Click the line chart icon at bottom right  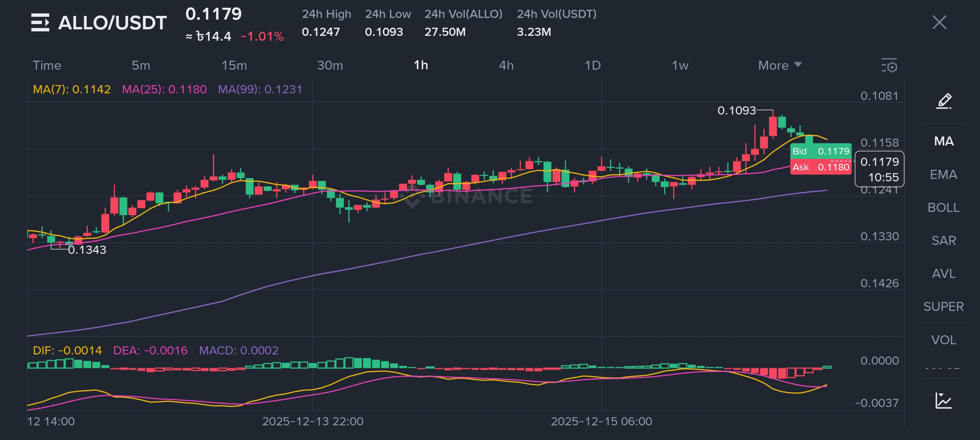[x=943, y=401]
